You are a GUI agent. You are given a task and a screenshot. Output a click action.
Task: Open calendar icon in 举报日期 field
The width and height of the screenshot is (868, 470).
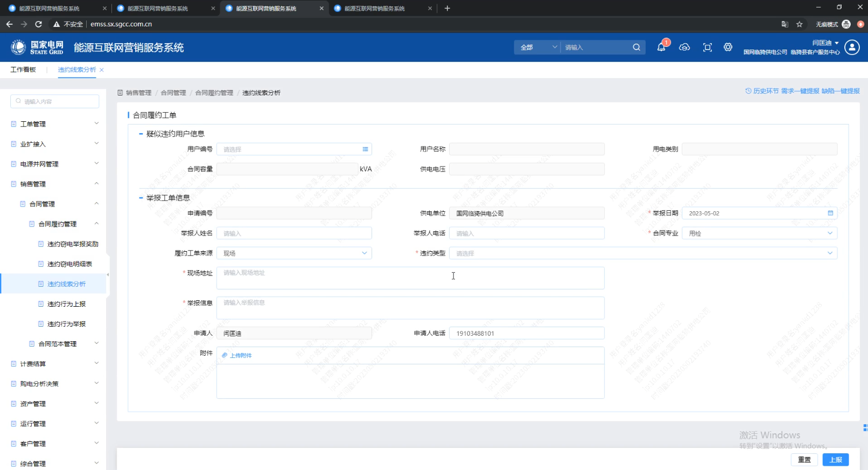click(x=830, y=213)
